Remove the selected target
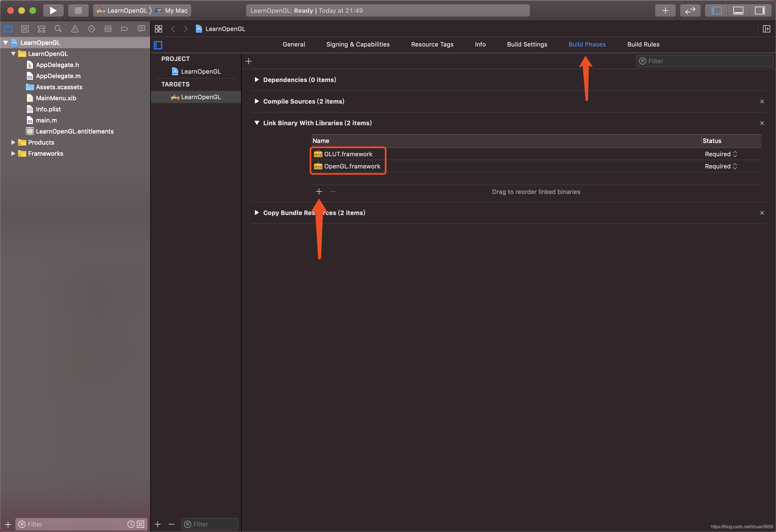The image size is (776, 532). 171,524
